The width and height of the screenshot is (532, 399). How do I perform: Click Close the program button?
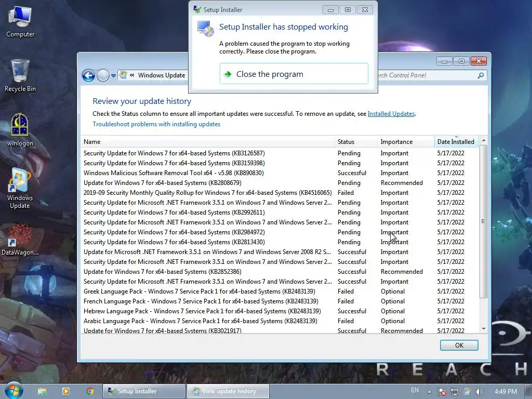tap(294, 74)
